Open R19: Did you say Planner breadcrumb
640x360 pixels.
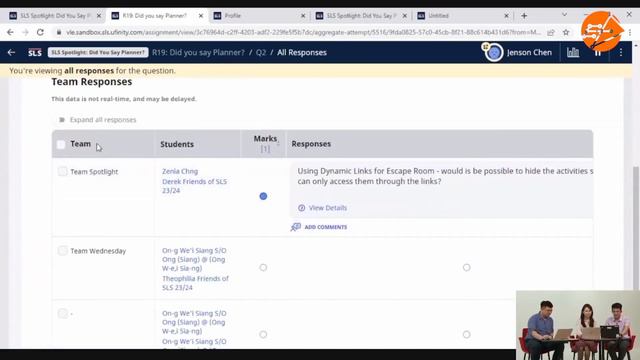198,53
